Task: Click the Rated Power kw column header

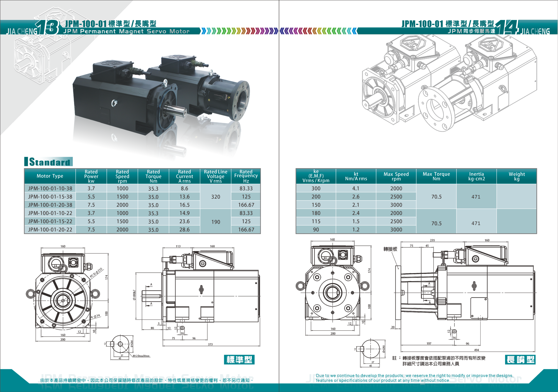Action: (91, 176)
